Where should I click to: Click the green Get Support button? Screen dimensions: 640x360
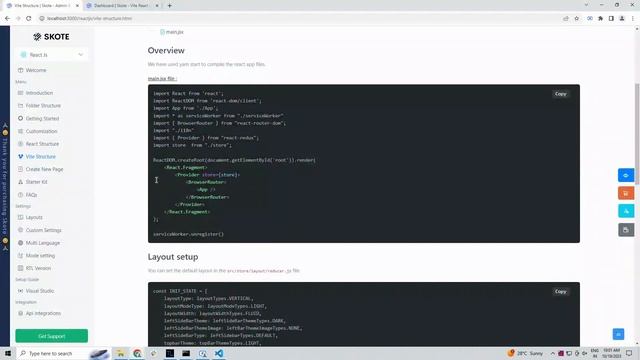point(51,336)
